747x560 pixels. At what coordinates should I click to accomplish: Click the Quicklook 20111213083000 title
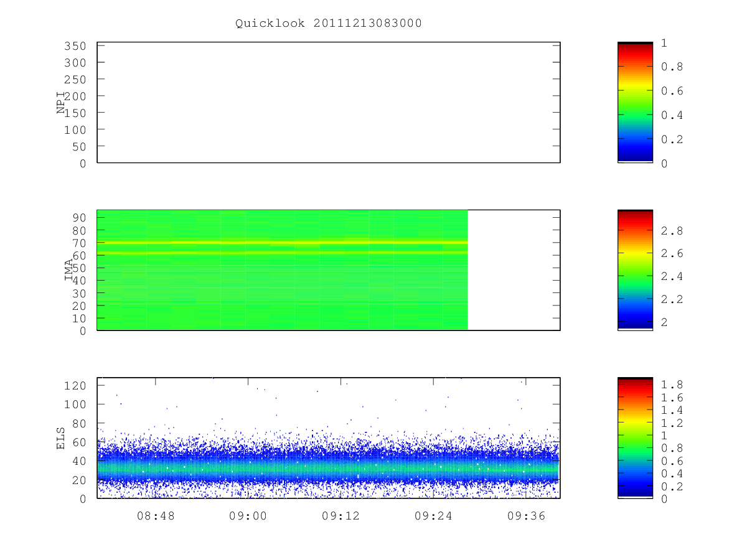pyautogui.click(x=329, y=23)
